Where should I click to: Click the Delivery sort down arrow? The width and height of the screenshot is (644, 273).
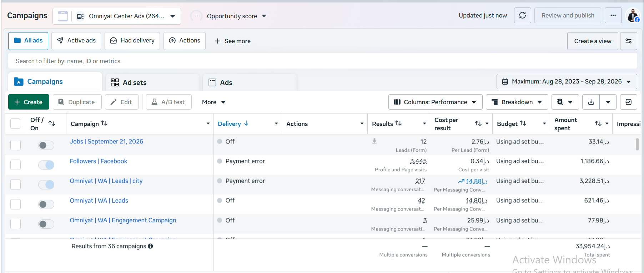click(246, 123)
